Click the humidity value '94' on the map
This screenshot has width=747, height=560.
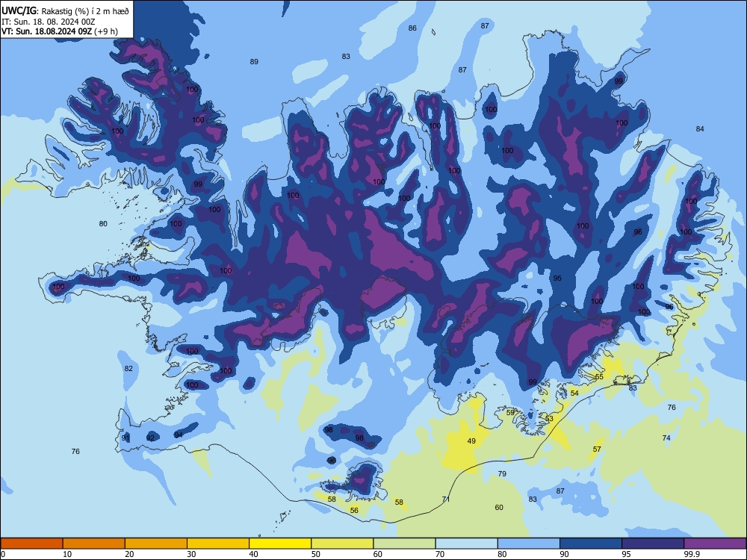[x=179, y=435]
